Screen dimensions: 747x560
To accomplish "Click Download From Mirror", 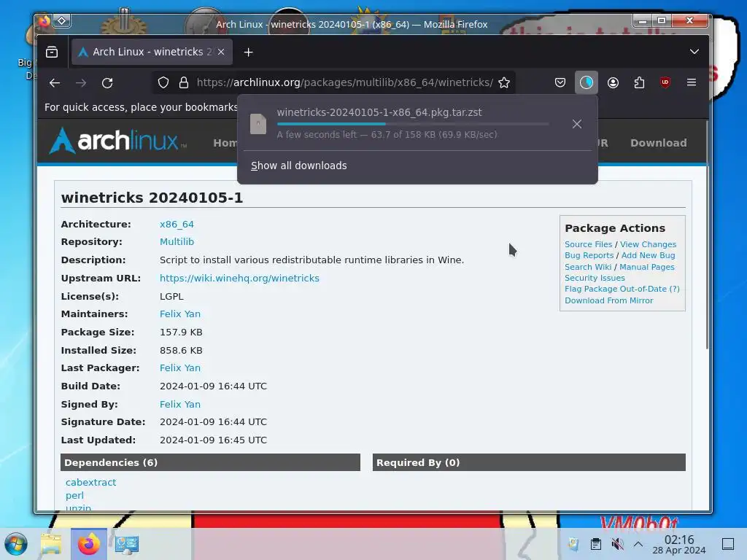I will point(609,300).
